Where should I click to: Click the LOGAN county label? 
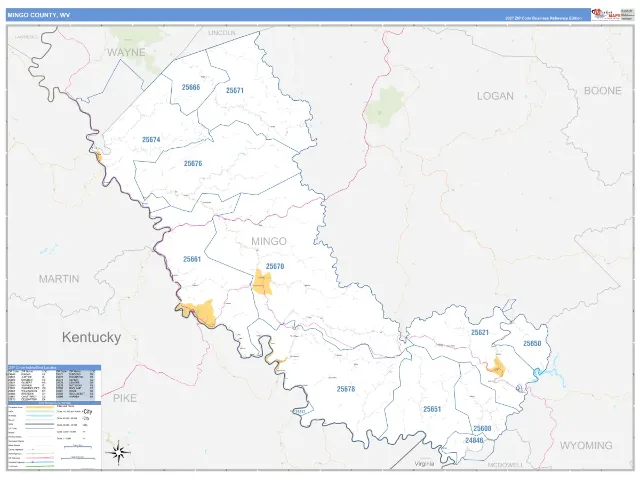tap(495, 96)
